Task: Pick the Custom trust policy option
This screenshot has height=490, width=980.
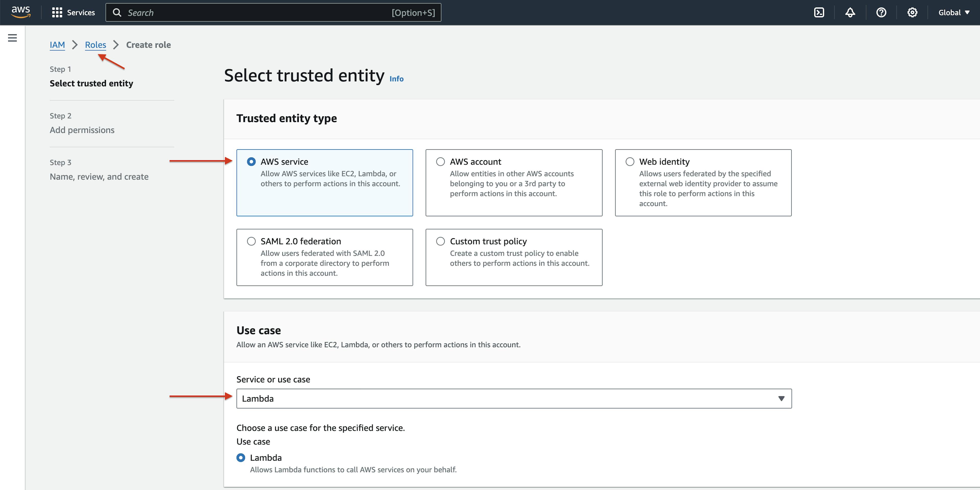Action: 440,241
